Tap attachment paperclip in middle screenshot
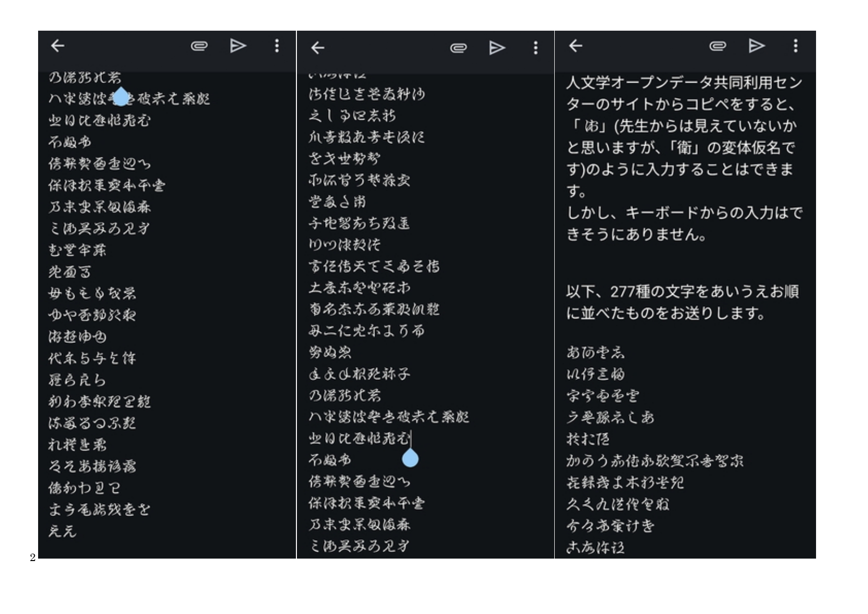This screenshot has width=868, height=614. [x=458, y=48]
